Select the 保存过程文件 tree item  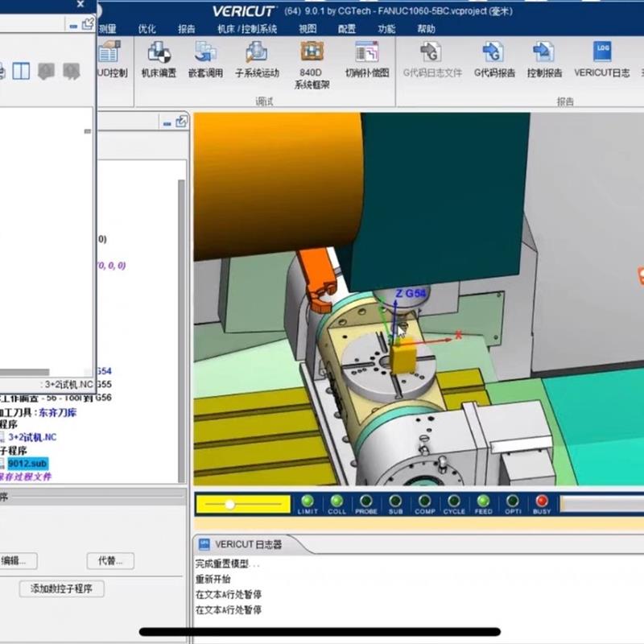point(26,477)
